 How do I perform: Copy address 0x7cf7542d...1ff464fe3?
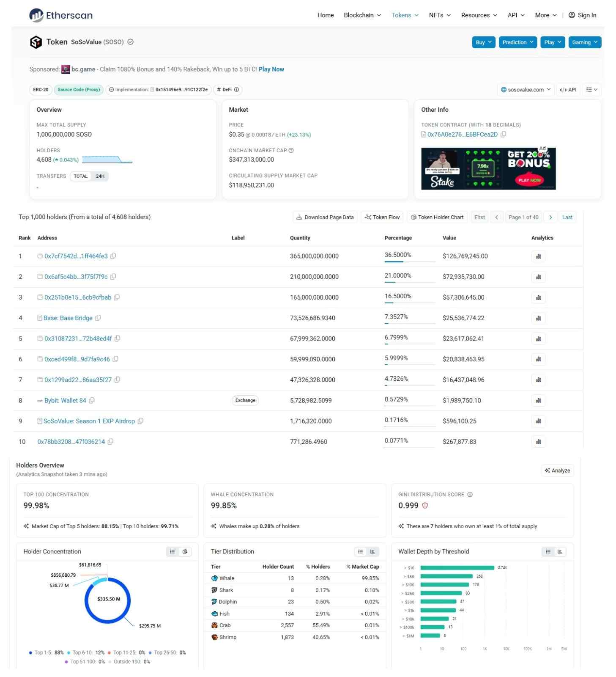click(113, 256)
